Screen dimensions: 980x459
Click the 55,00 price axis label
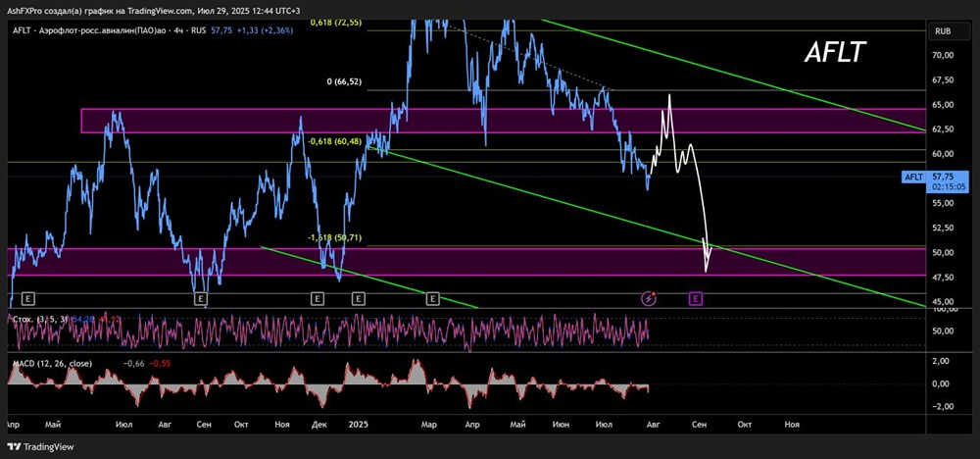(943, 203)
